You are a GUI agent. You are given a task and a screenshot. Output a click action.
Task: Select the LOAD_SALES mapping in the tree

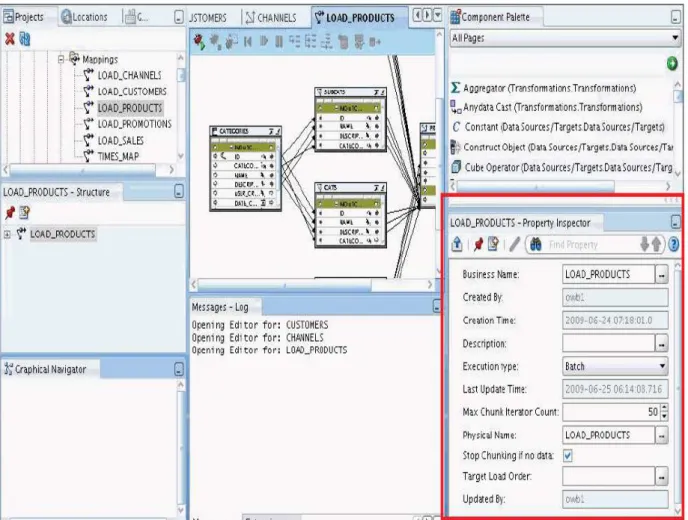tap(121, 140)
